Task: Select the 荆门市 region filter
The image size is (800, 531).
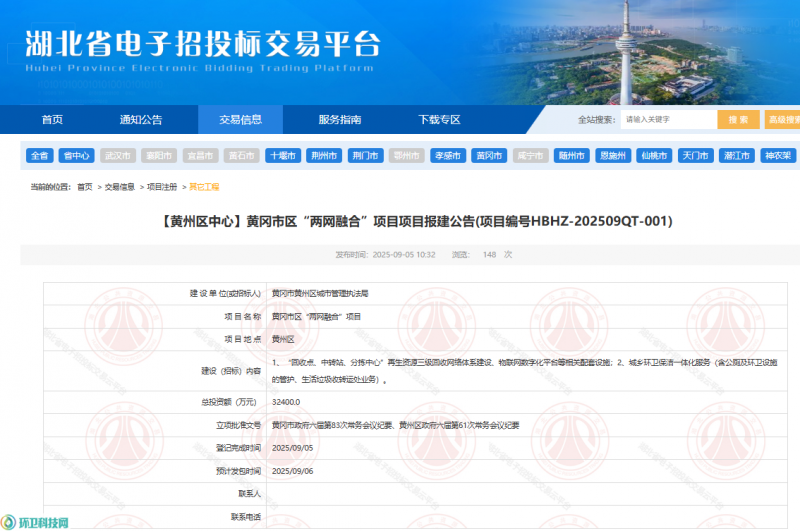Action: pos(365,156)
